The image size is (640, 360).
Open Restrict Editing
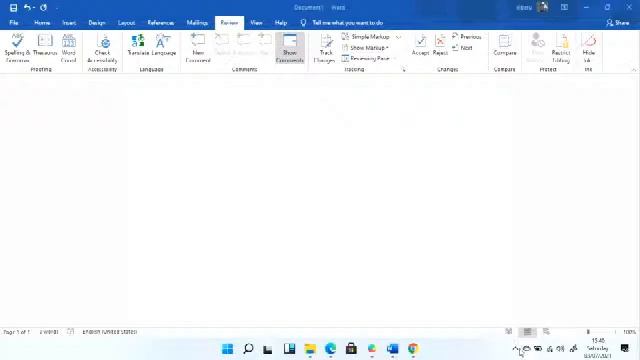point(561,48)
